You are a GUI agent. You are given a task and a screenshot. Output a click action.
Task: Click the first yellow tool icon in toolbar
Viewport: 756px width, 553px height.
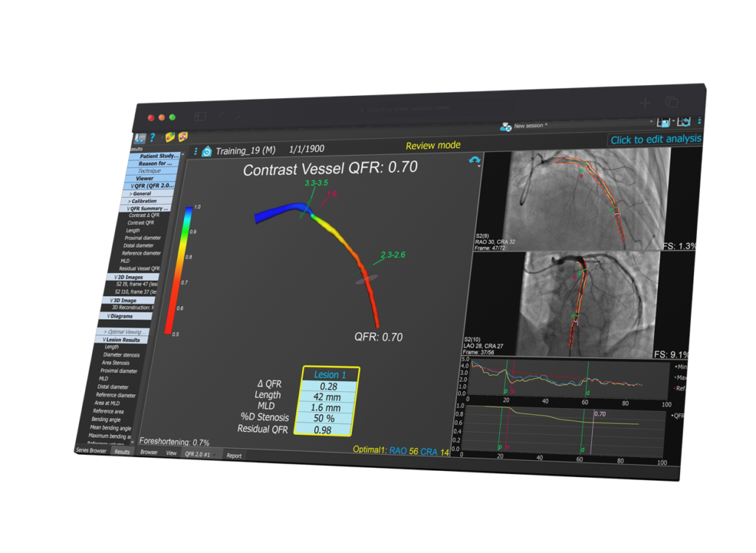pyautogui.click(x=170, y=137)
